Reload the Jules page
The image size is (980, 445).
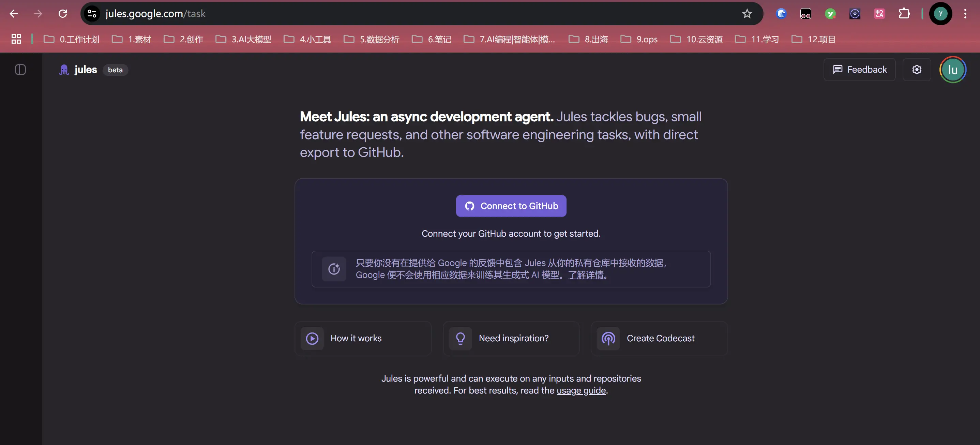coord(63,14)
